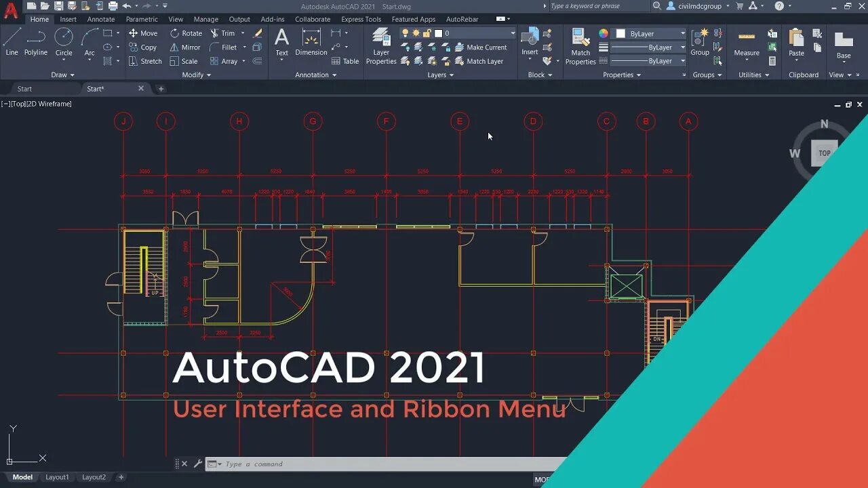Click Match Layer button

[479, 61]
